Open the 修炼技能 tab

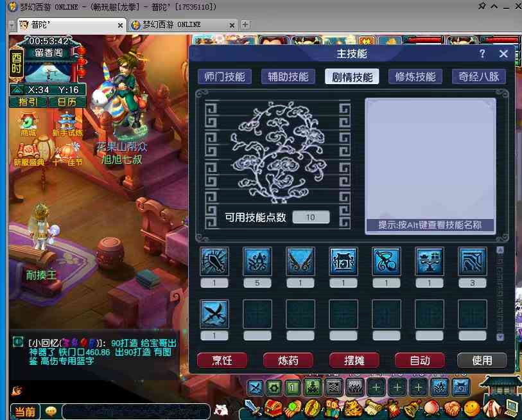point(415,77)
